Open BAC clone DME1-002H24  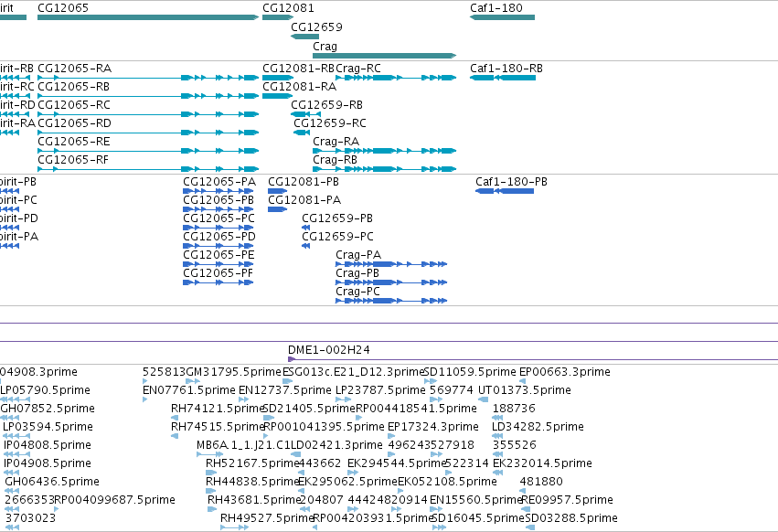328,350
